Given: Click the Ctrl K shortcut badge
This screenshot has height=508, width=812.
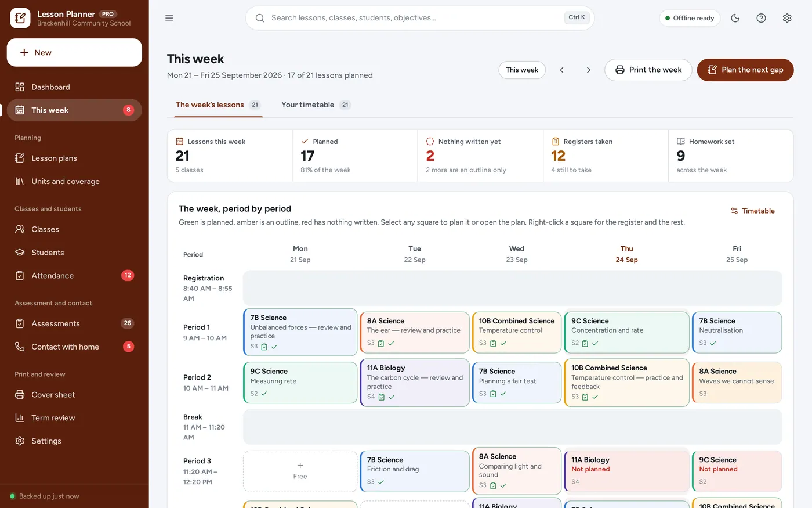Looking at the screenshot, I should pos(577,17).
